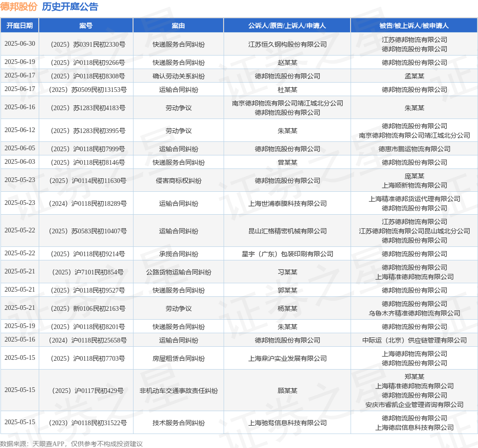Click defendant 上海顺新物流有限公司
This screenshot has width=478, height=448.
click(415, 185)
